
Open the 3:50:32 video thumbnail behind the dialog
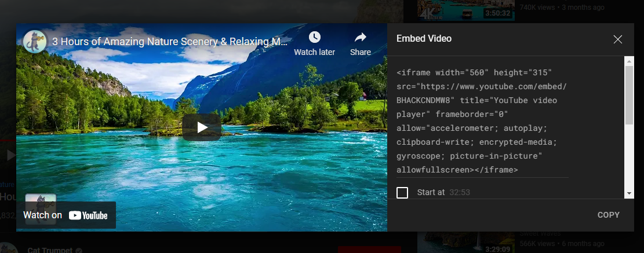[465, 10]
